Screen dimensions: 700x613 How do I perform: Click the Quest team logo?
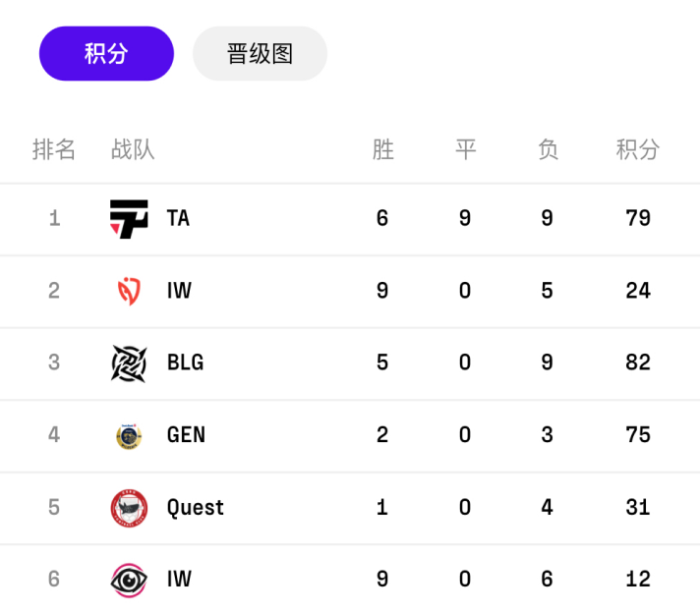[x=129, y=508]
